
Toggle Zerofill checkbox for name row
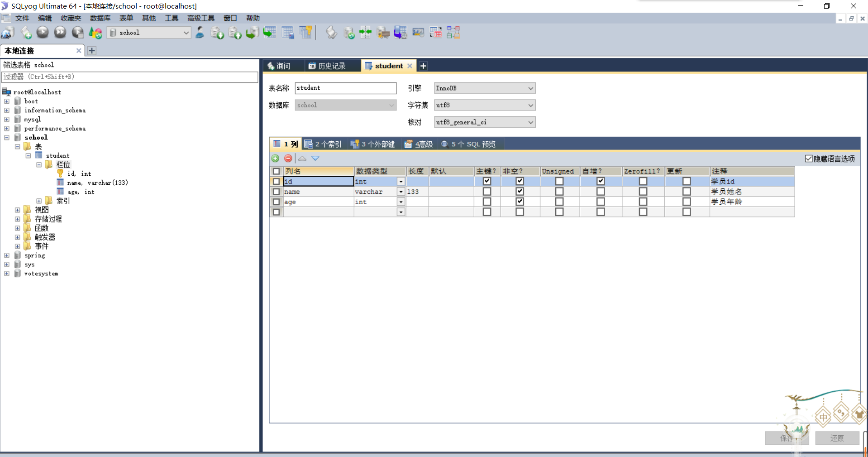[643, 192]
